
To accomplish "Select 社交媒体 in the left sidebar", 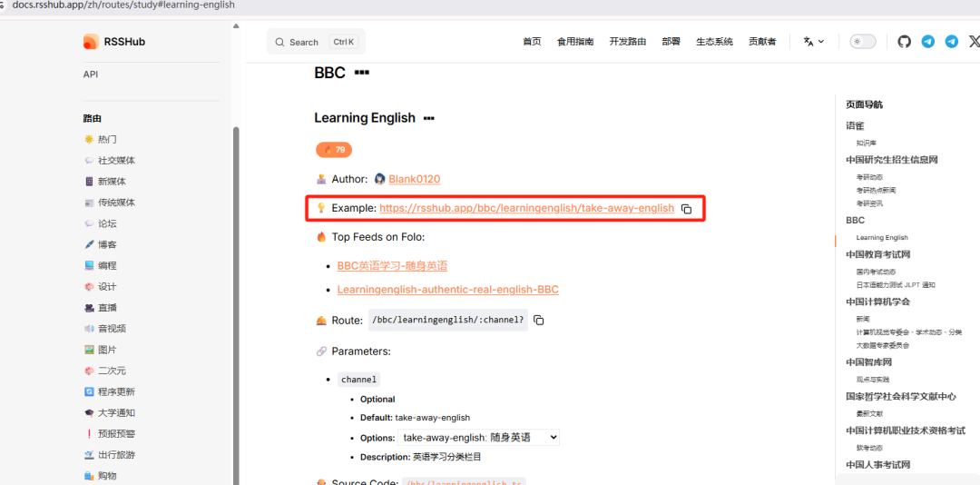I will (116, 161).
